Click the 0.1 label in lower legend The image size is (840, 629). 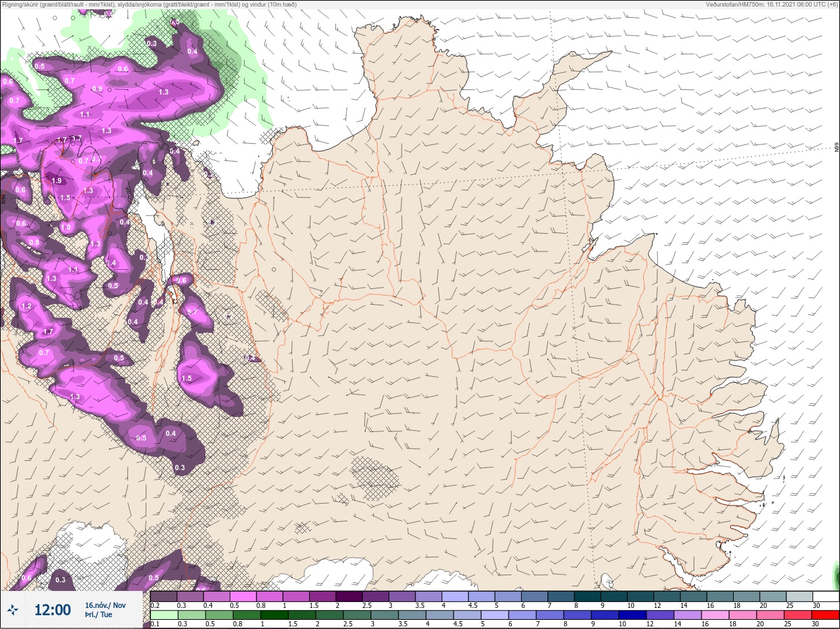click(x=155, y=624)
